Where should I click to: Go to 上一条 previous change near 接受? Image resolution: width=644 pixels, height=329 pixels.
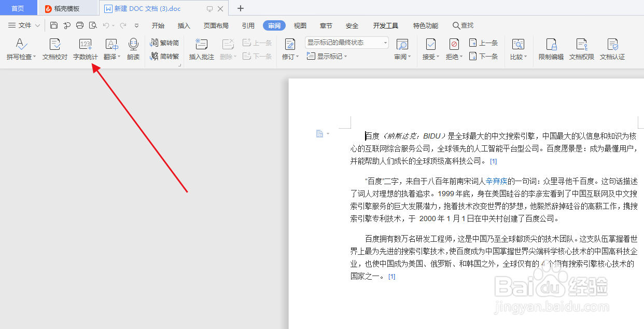(483, 43)
